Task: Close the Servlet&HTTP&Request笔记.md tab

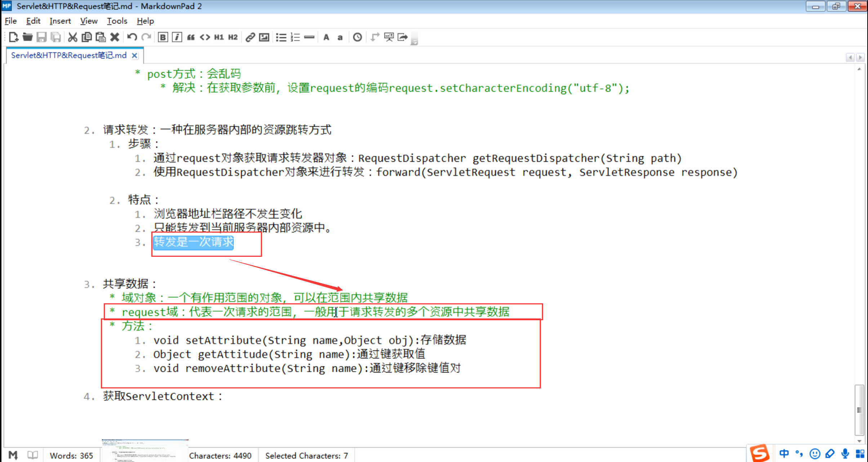Action: [134, 56]
